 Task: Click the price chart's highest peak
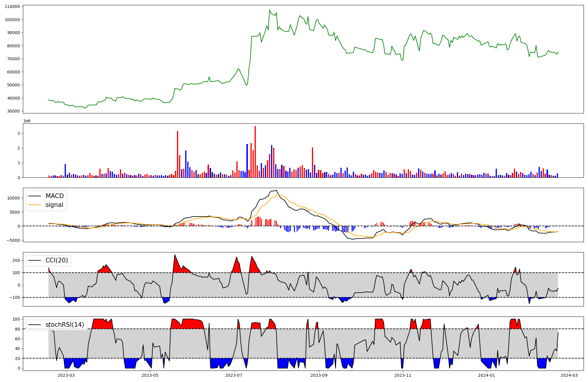270,10
